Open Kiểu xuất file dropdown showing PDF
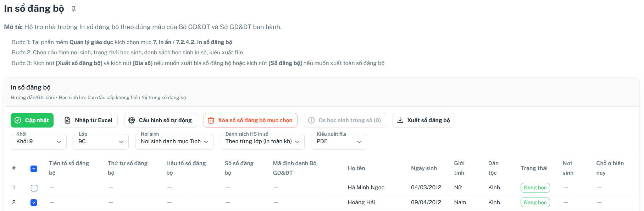The image size is (644, 211). tap(339, 141)
